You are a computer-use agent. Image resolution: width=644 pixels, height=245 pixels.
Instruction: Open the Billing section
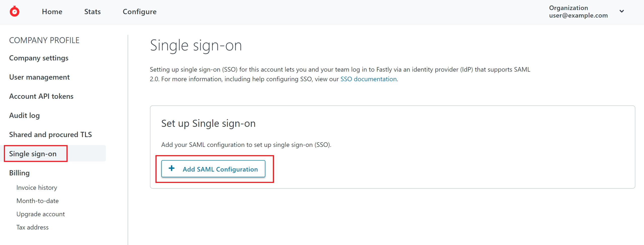tap(19, 173)
